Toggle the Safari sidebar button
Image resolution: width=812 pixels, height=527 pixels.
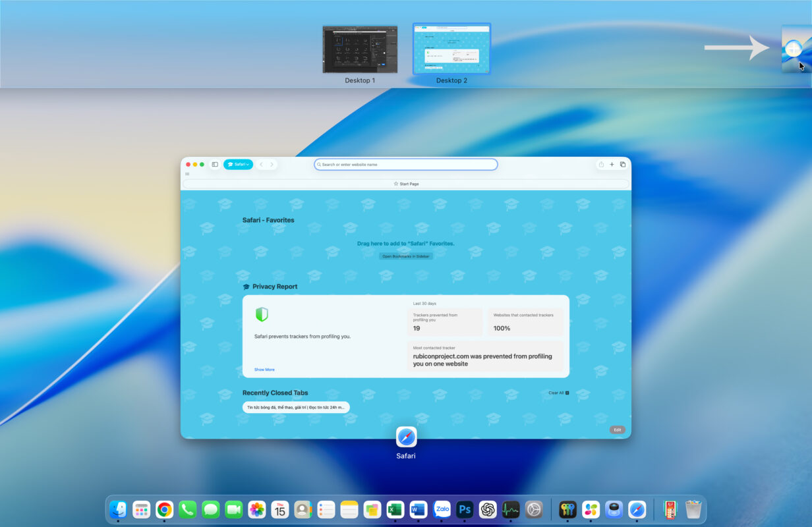215,165
